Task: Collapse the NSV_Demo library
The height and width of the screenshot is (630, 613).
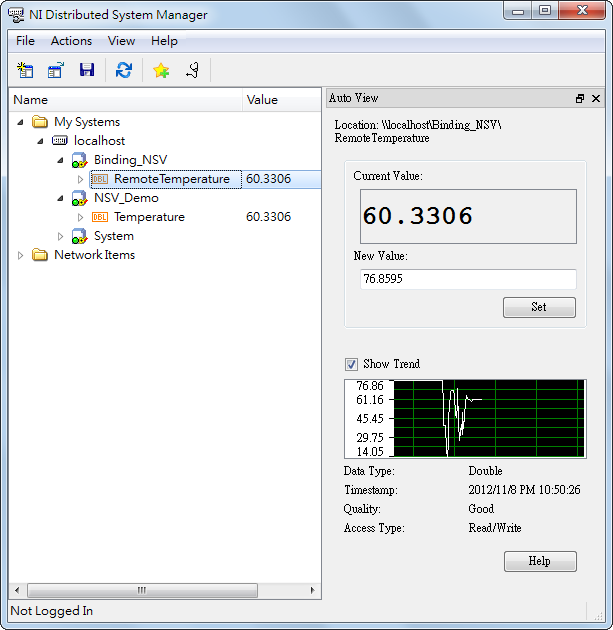Action: [x=60, y=198]
